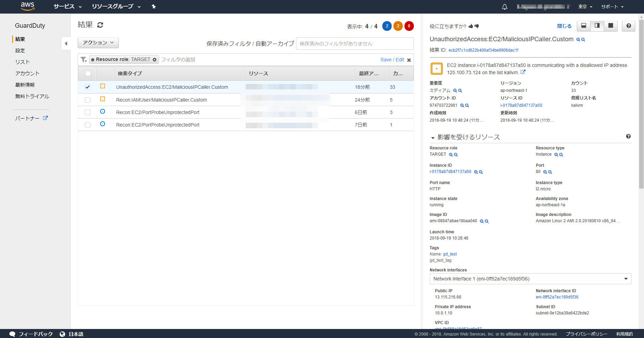Clear the filter with X icon

click(x=409, y=60)
